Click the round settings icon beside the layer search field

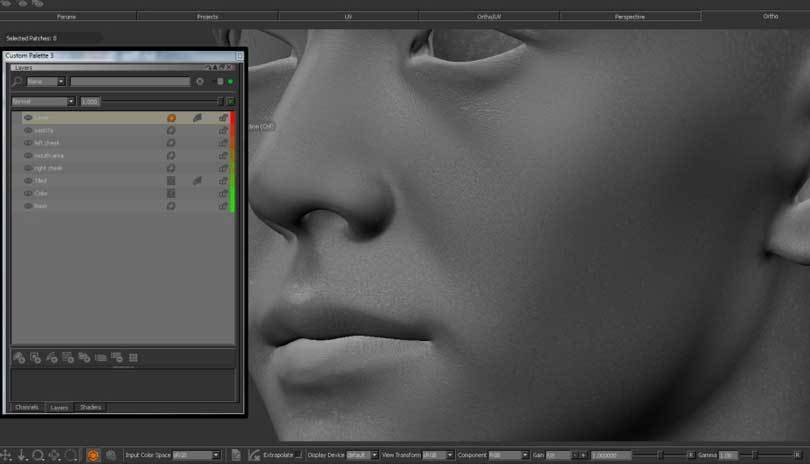pyautogui.click(x=200, y=82)
